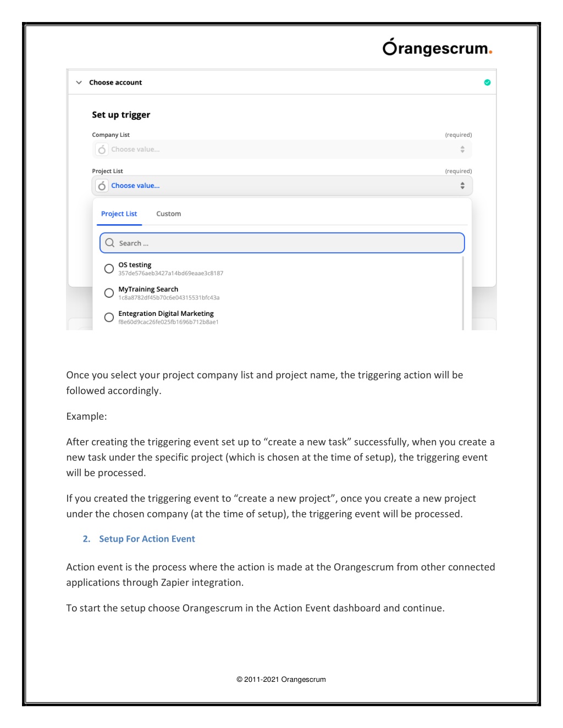Select the Entegration Digital Marketing radio button
Screen dimensions: 563x728
(109, 317)
